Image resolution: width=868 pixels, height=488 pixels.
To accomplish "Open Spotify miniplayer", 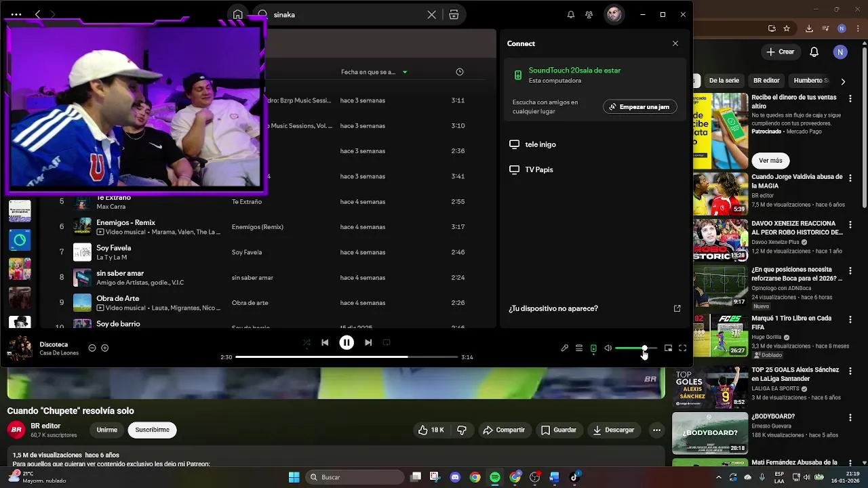I will (668, 348).
